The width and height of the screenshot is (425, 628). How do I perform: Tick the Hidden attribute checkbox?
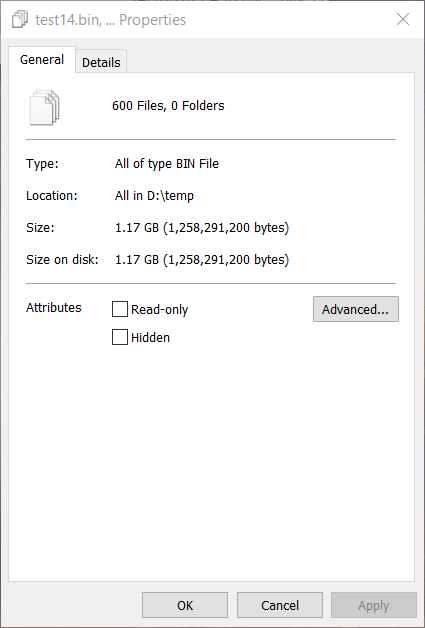(119, 337)
